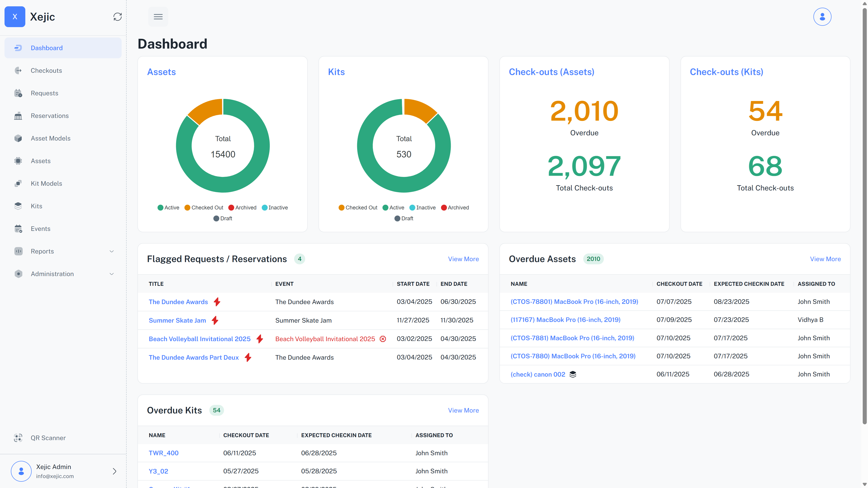
Task: Open the QR Scanner
Action: (x=48, y=438)
